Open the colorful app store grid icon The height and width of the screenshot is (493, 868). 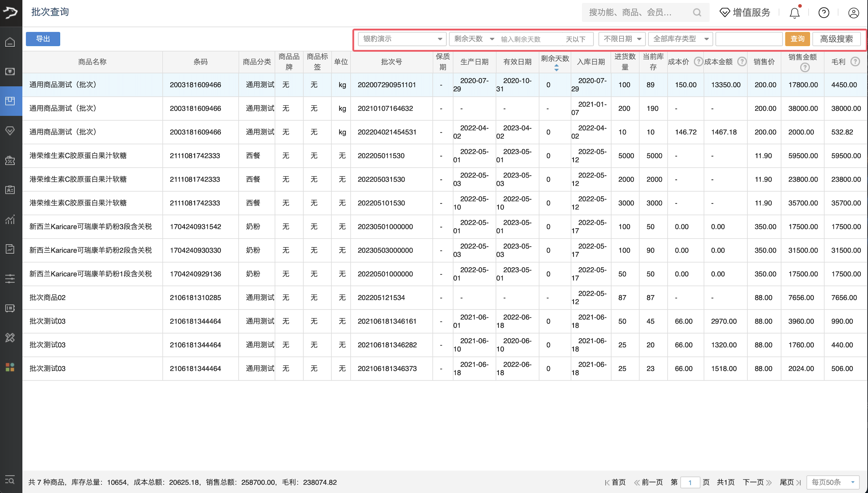10,367
